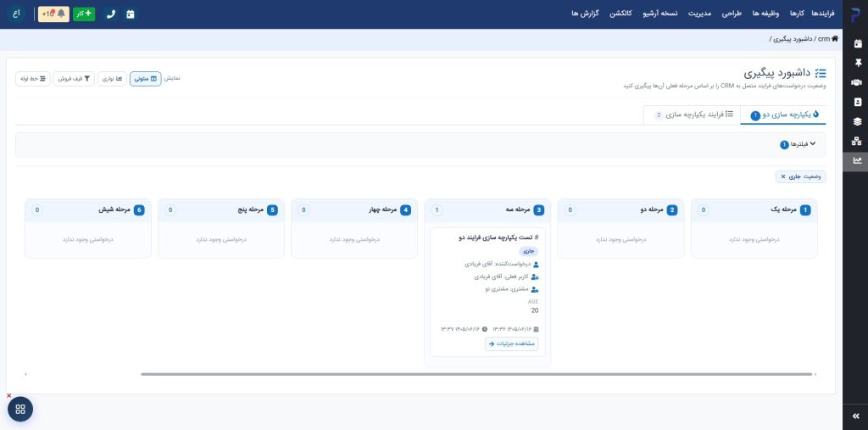Click the مرحله چهار column header
This screenshot has width=868, height=430.
[354, 210]
